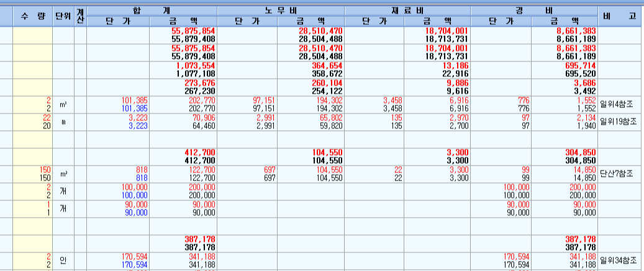Select the cell showing 13,186

point(437,70)
